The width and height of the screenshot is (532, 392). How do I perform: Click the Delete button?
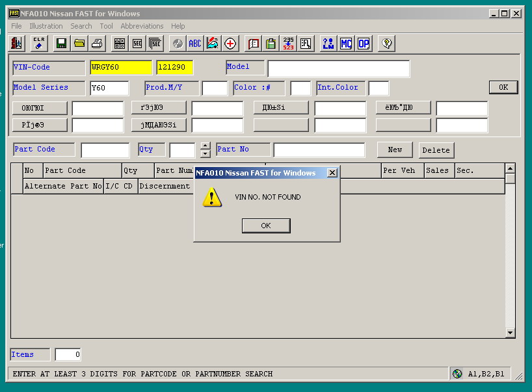point(436,150)
